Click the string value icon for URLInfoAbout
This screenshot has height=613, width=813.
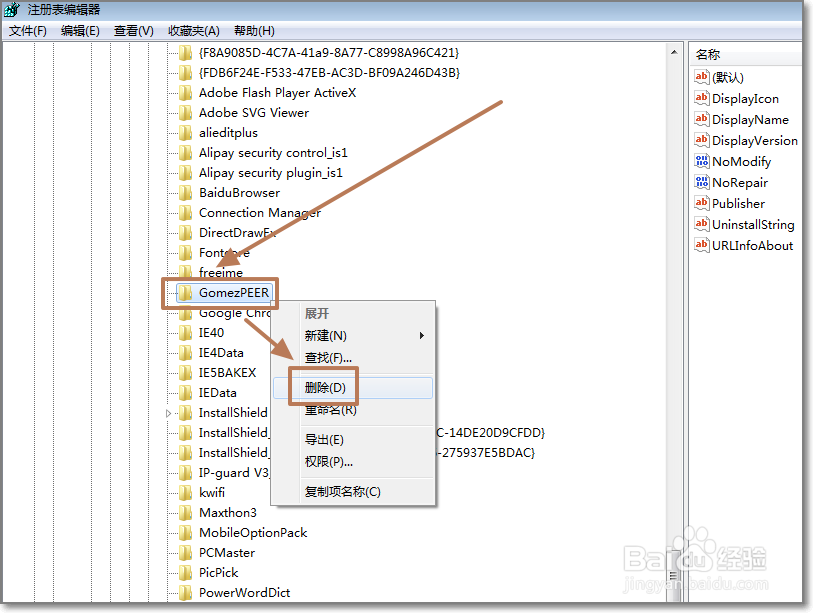coord(702,245)
